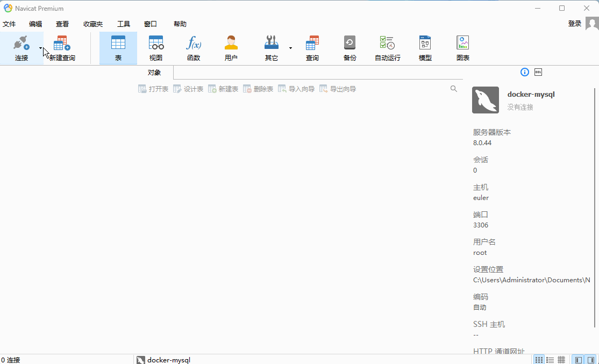Click the settings location path
Screen dimensions: 599x364
tap(531, 280)
